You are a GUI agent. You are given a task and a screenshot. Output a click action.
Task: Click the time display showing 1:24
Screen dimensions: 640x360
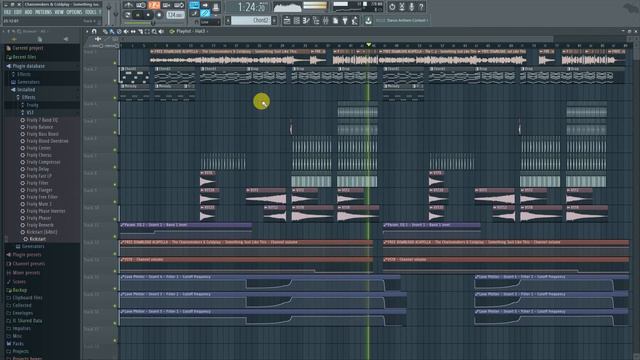coord(252,7)
